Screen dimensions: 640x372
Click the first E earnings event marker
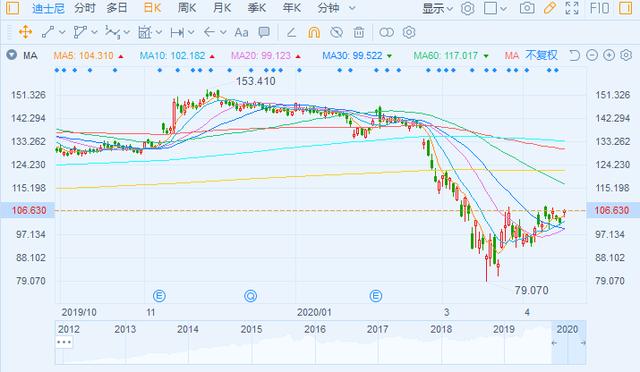pos(159,295)
